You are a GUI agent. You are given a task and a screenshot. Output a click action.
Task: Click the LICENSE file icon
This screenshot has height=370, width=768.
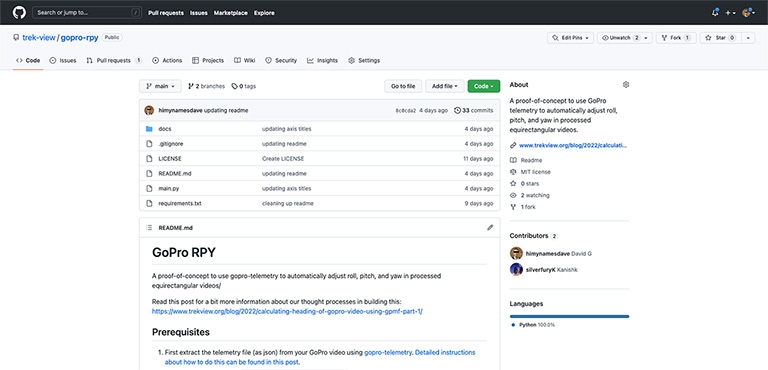click(149, 158)
